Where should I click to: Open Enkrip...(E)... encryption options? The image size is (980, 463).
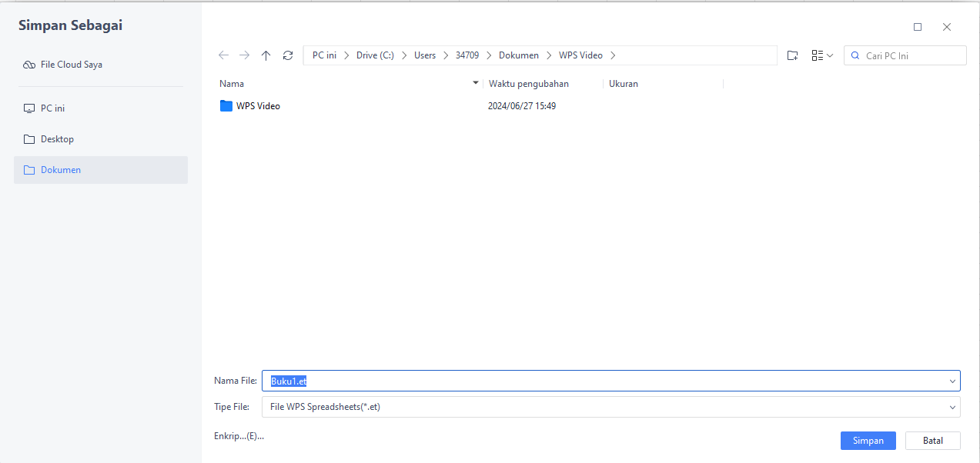point(239,436)
